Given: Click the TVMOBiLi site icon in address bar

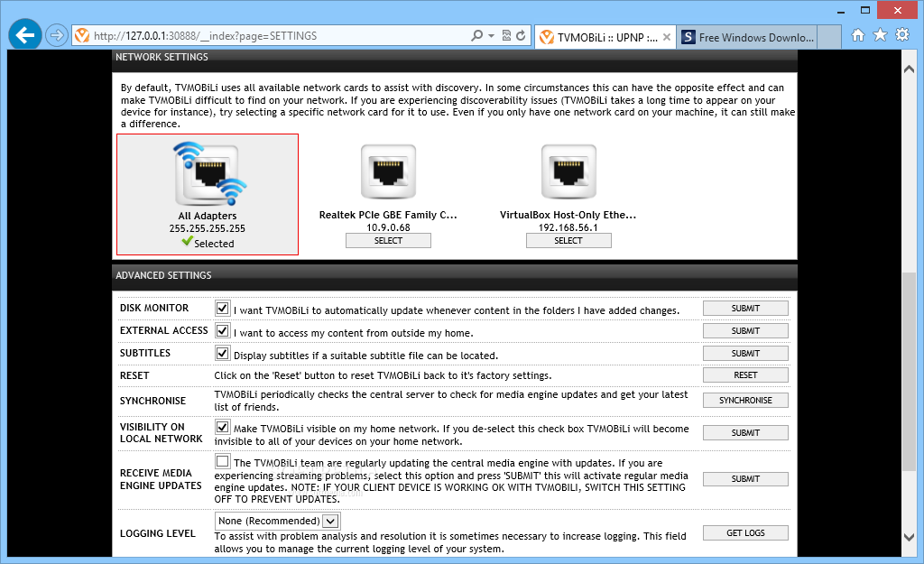Looking at the screenshot, I should click(82, 35).
